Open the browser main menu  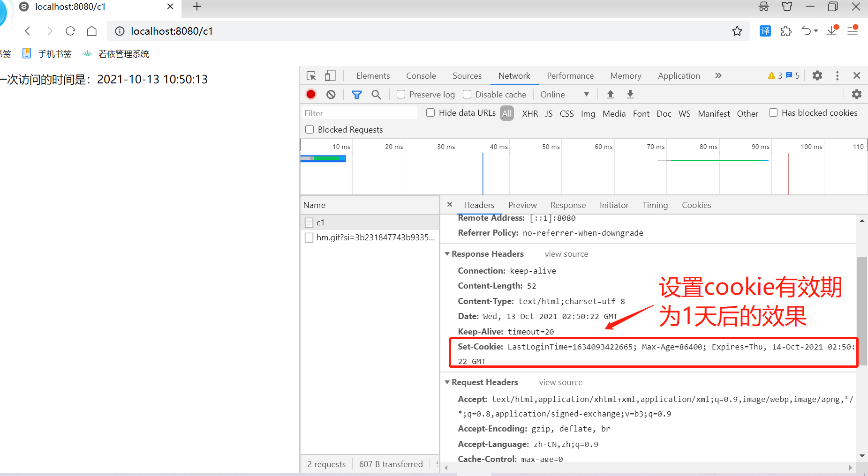click(853, 30)
